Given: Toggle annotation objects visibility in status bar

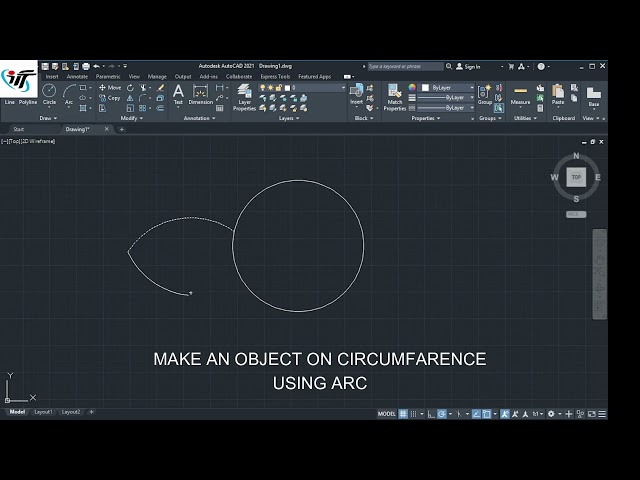Looking at the screenshot, I should [504, 414].
